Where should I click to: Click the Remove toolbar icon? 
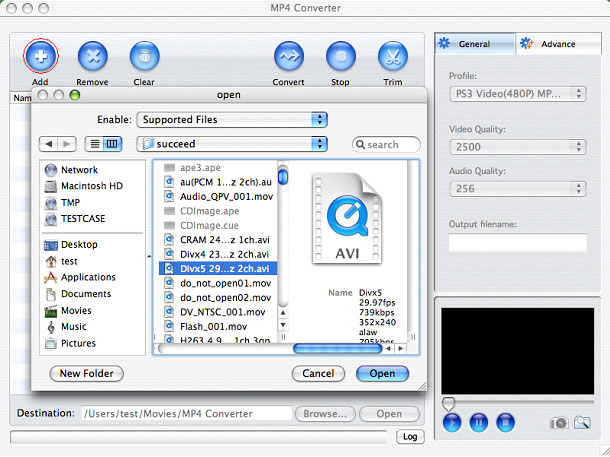[92, 56]
